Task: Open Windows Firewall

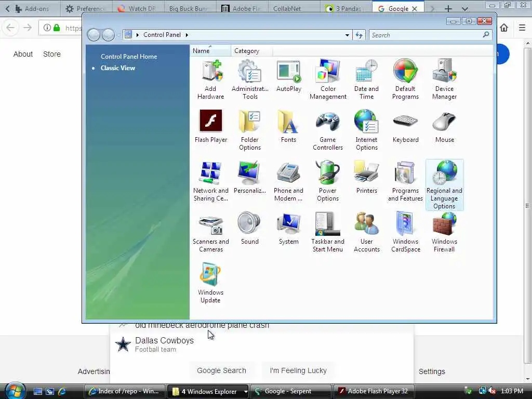Action: (445, 232)
